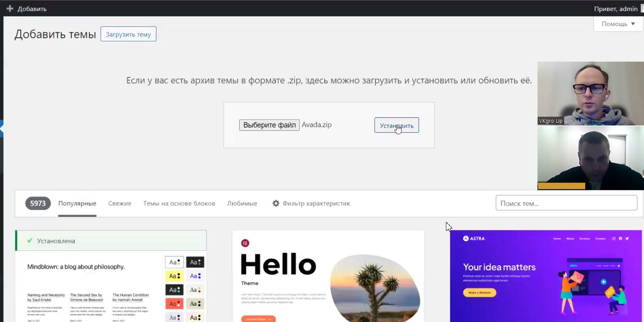Select the red Aa color style swatch
Viewport: 644px width, 322px height.
(x=174, y=303)
